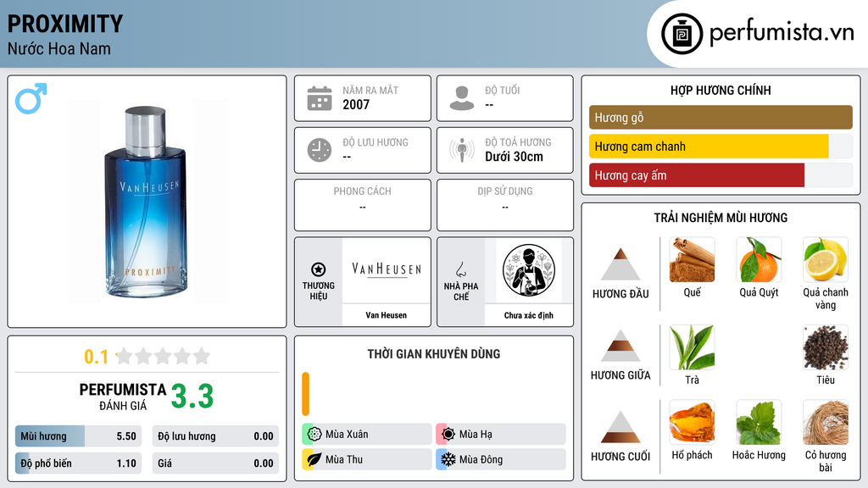Click the Mùi hương 5.50 rating bar
This screenshot has width=868, height=488.
pyautogui.click(x=78, y=436)
